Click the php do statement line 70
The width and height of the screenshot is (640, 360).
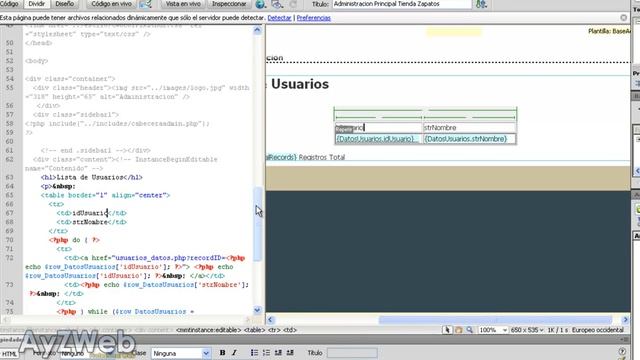click(74, 240)
